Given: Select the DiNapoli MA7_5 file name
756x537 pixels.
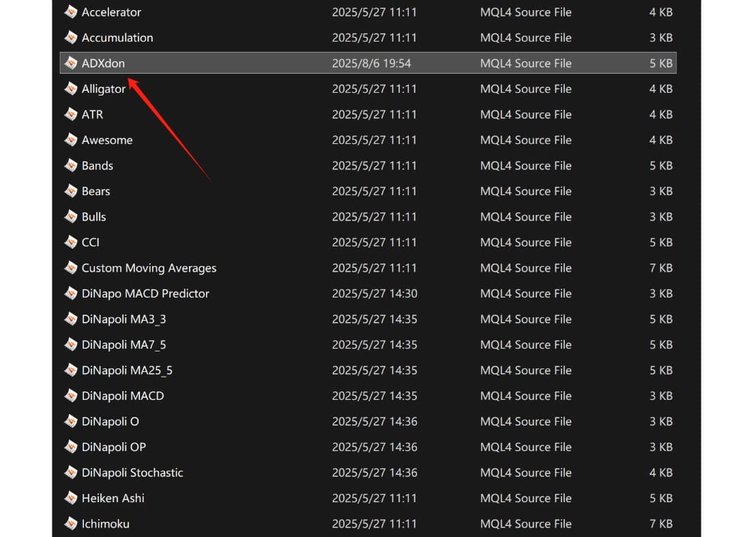Looking at the screenshot, I should pyautogui.click(x=124, y=345).
